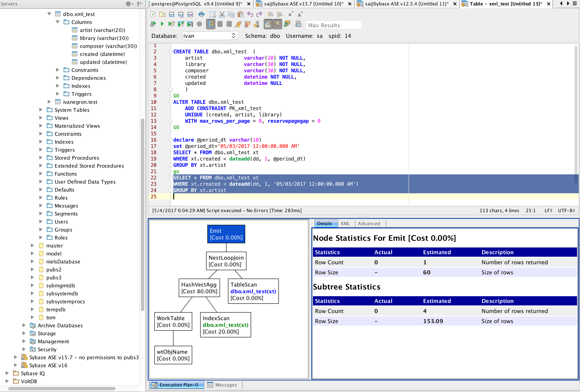Click the Max Results input field
580x392 pixels.
pos(334,25)
